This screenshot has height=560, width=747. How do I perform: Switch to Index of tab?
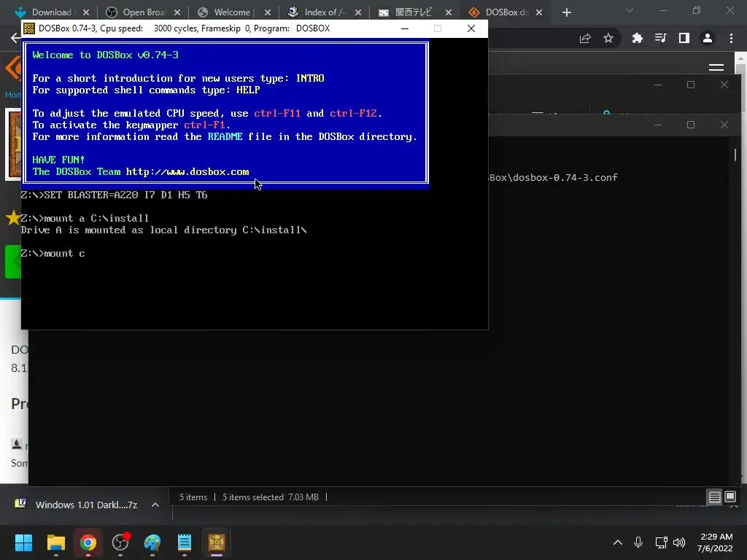[325, 12]
